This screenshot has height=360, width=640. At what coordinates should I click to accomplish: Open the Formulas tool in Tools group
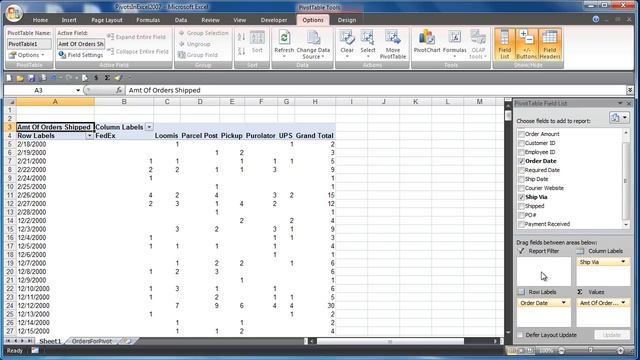click(x=454, y=44)
